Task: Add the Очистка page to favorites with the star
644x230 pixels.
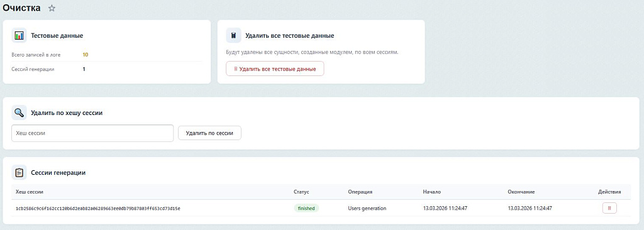Action: click(52, 8)
